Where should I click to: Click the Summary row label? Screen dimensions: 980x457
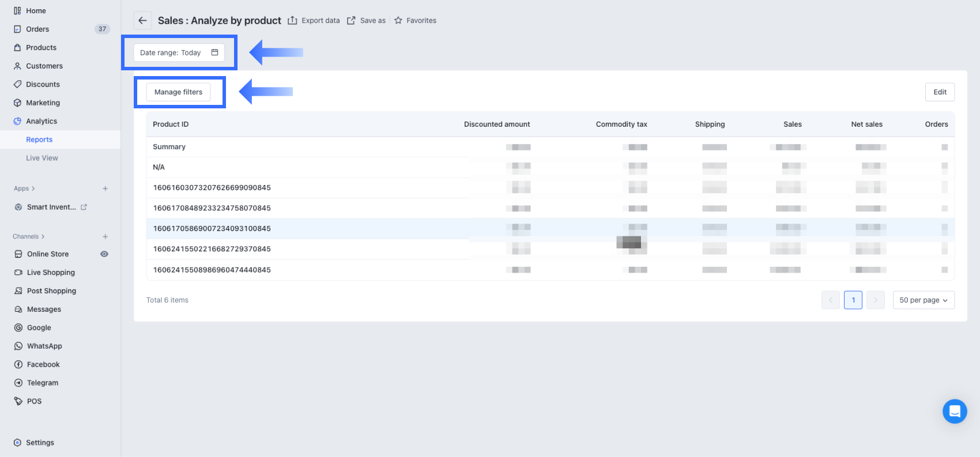click(169, 146)
